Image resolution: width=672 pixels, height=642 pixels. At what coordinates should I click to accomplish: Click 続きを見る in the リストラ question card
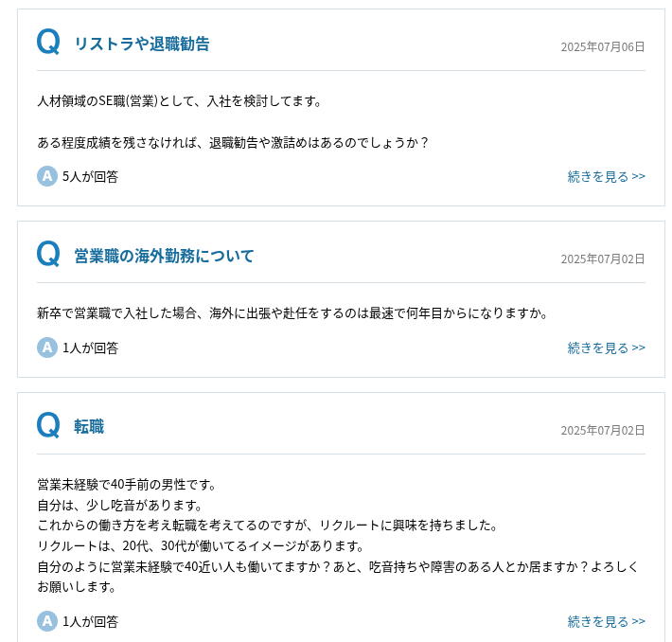click(x=606, y=176)
